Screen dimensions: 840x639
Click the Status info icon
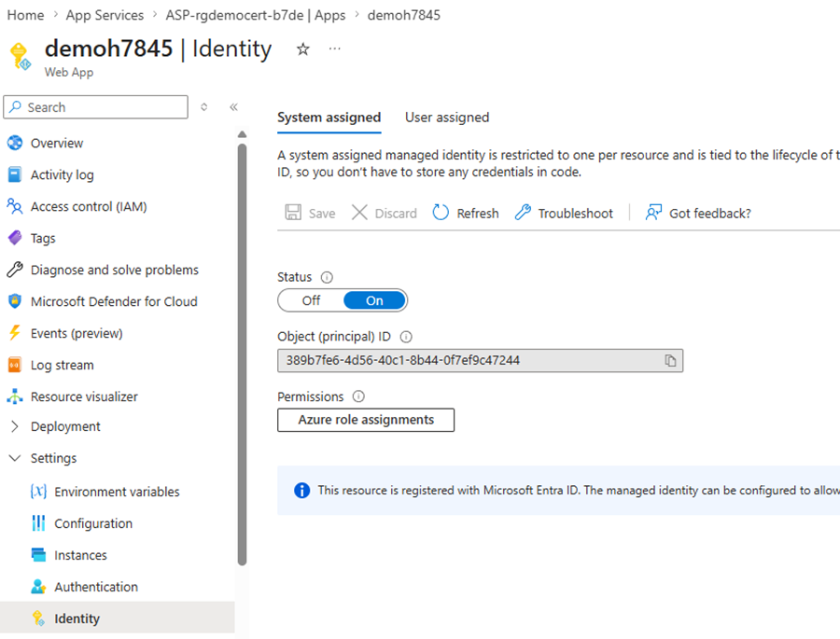tap(327, 277)
